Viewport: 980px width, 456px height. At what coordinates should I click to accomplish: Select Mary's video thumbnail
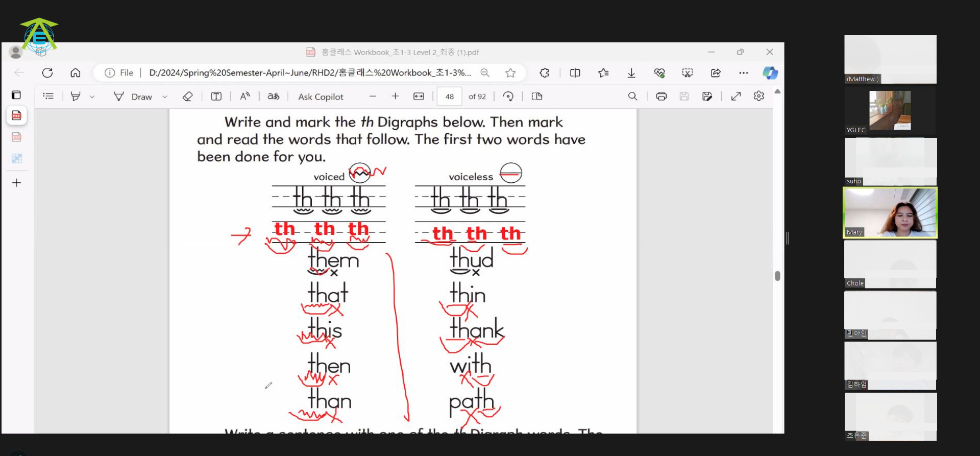[x=890, y=212]
